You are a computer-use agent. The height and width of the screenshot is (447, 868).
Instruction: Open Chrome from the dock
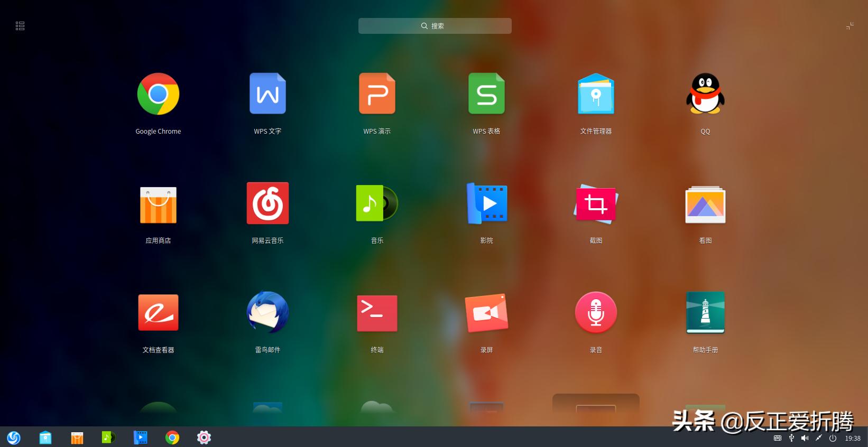(172, 437)
